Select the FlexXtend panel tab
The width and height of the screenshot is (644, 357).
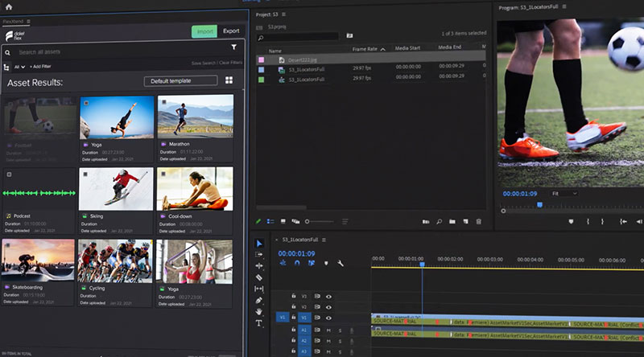13,22
